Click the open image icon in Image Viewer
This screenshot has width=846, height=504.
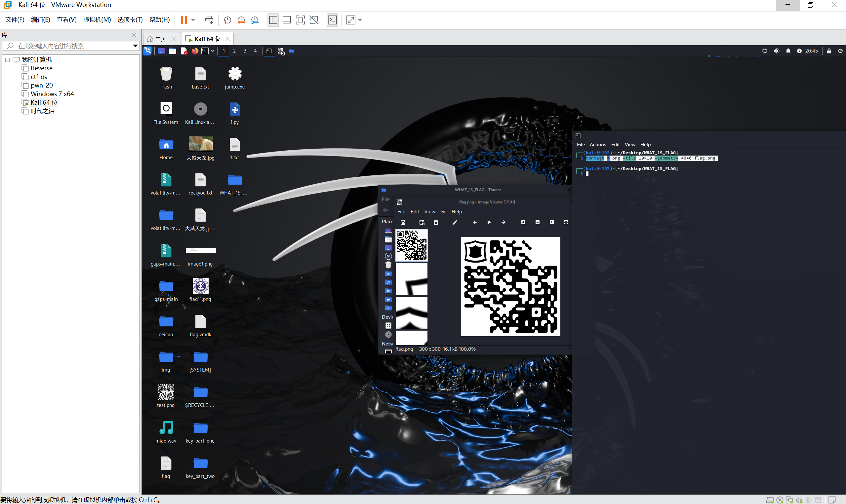point(403,223)
